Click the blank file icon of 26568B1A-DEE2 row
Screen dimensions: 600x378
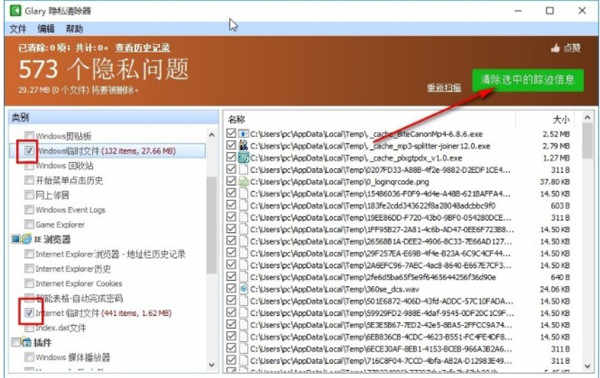[x=243, y=241]
